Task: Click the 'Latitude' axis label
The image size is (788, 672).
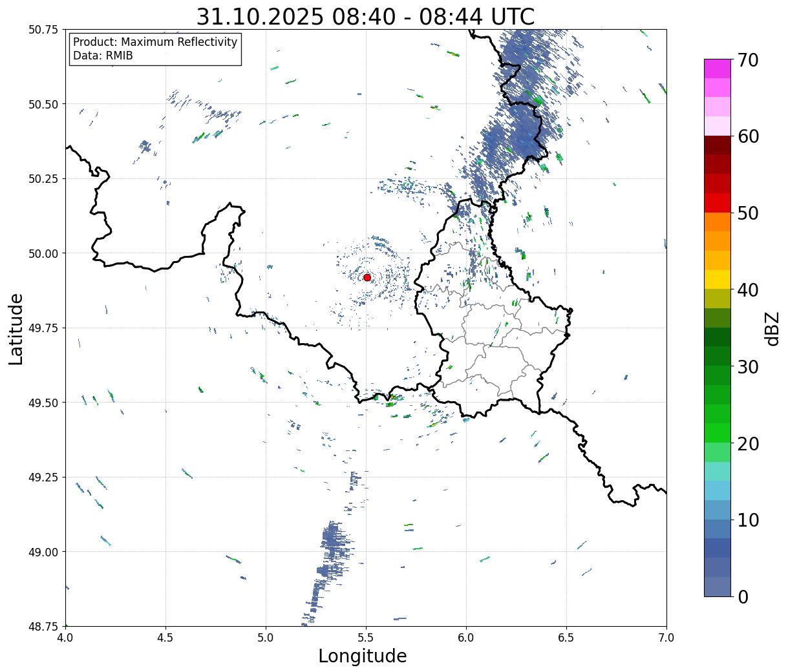Action: [x=16, y=328]
